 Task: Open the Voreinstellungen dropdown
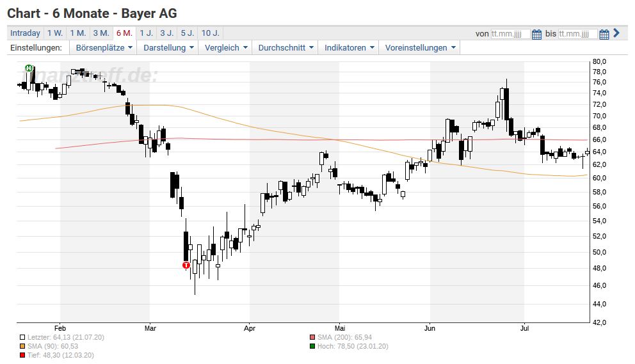[420, 48]
